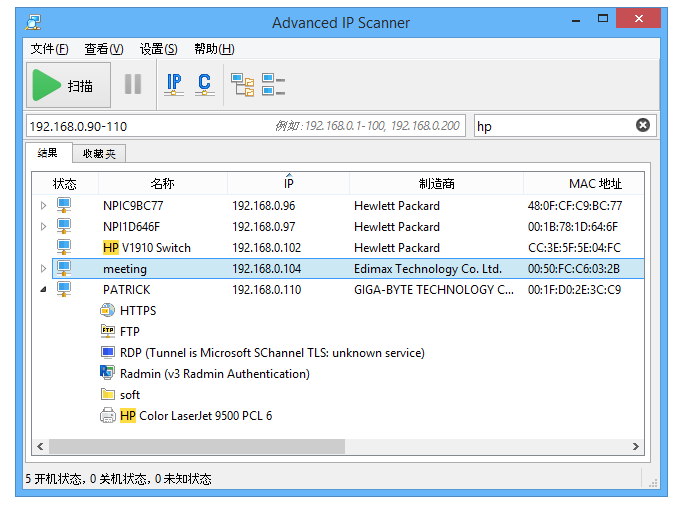Select the NPI1D646F device name

click(132, 227)
